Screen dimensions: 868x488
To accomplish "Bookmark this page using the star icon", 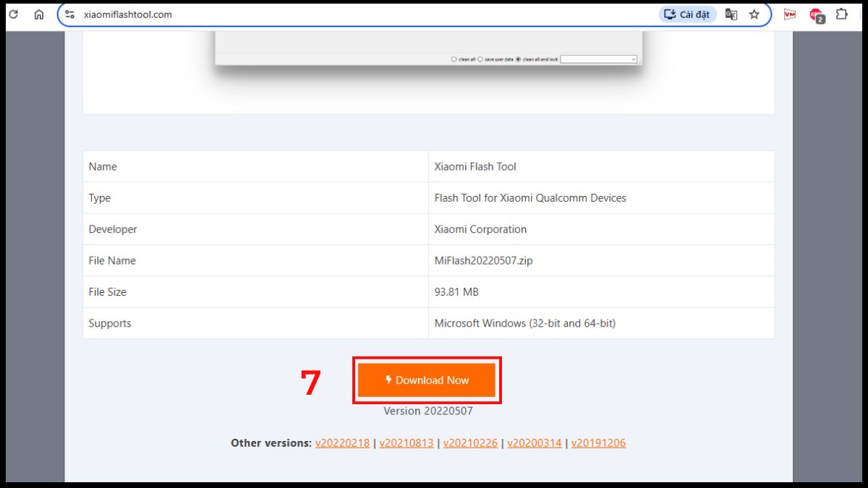I will (754, 14).
